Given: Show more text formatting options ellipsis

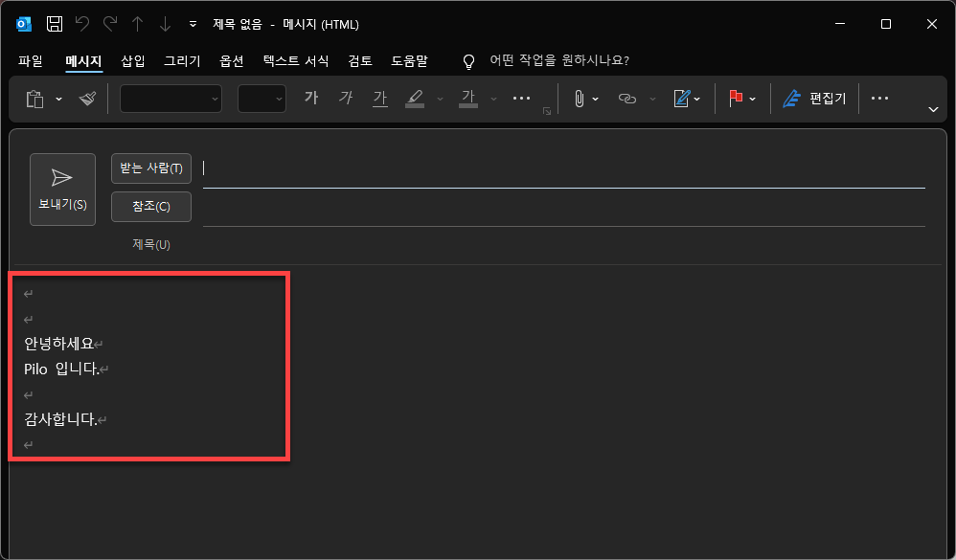Looking at the screenshot, I should [521, 98].
